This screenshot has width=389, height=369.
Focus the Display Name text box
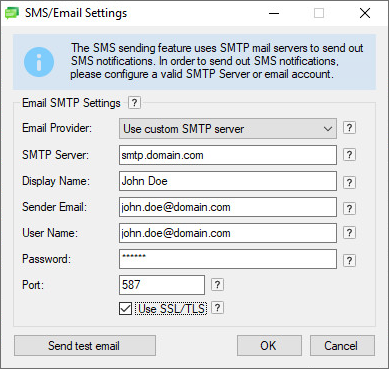click(x=228, y=181)
